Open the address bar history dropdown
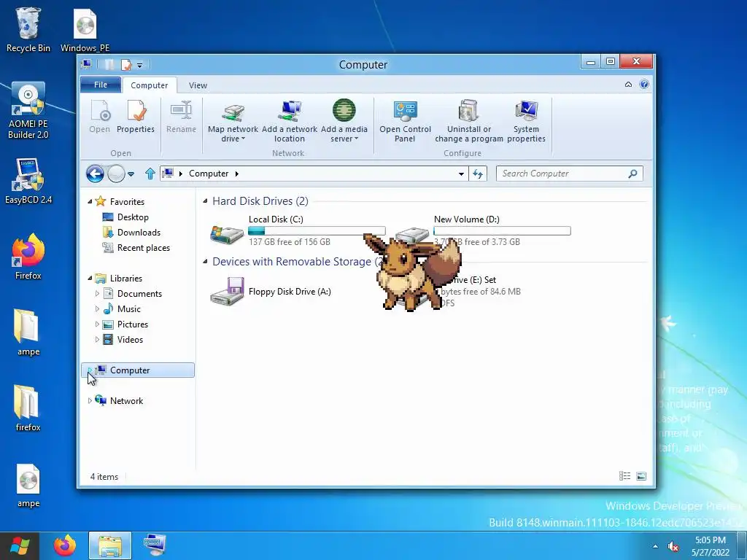 [x=461, y=174]
